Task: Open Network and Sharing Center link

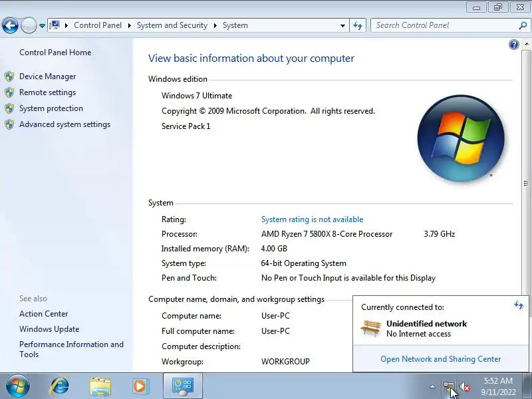Action: coord(441,359)
